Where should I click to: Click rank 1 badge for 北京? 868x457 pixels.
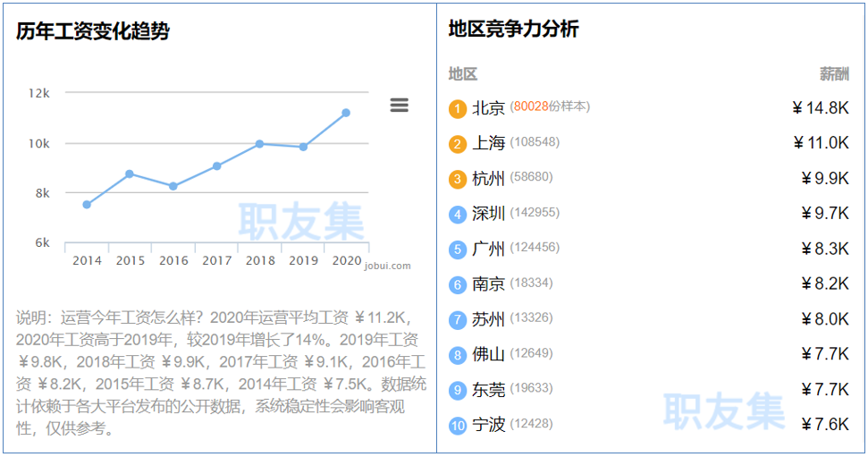pyautogui.click(x=458, y=109)
